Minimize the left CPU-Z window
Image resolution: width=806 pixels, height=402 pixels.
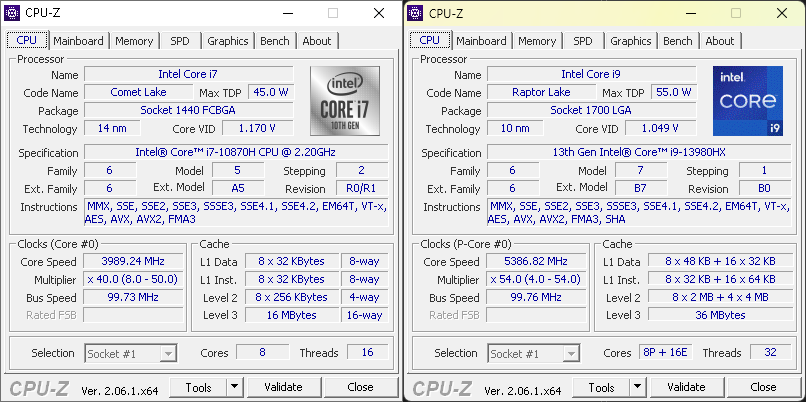(x=287, y=13)
